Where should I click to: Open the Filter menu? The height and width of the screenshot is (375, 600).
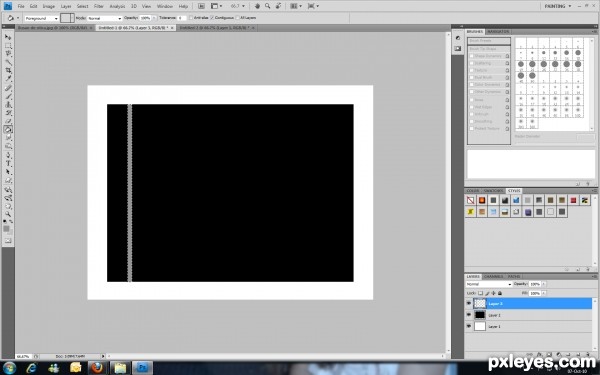tap(99, 7)
